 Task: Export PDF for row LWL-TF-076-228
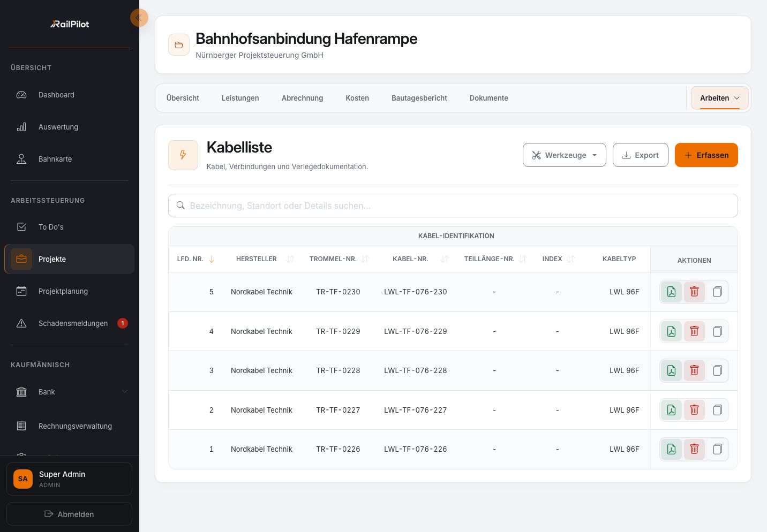tap(671, 370)
